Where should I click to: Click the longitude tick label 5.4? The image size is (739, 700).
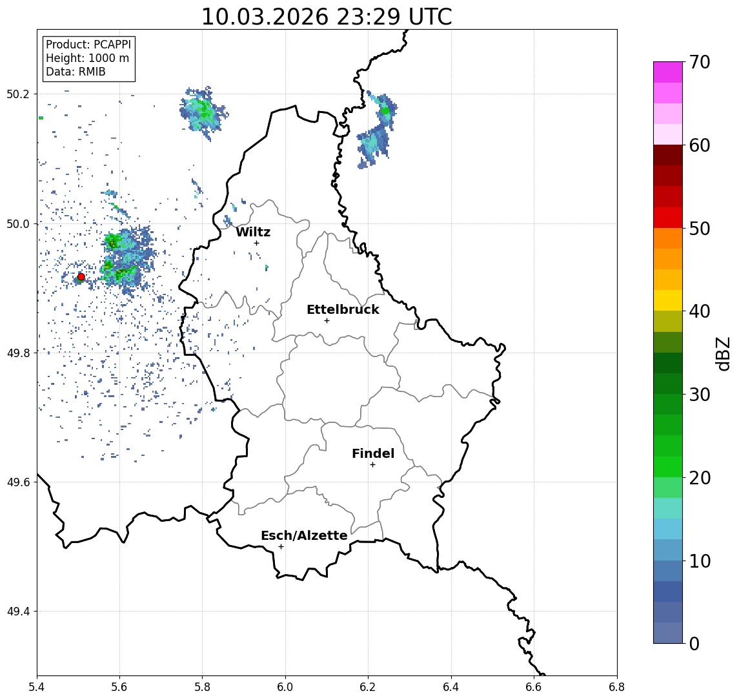coord(37,687)
